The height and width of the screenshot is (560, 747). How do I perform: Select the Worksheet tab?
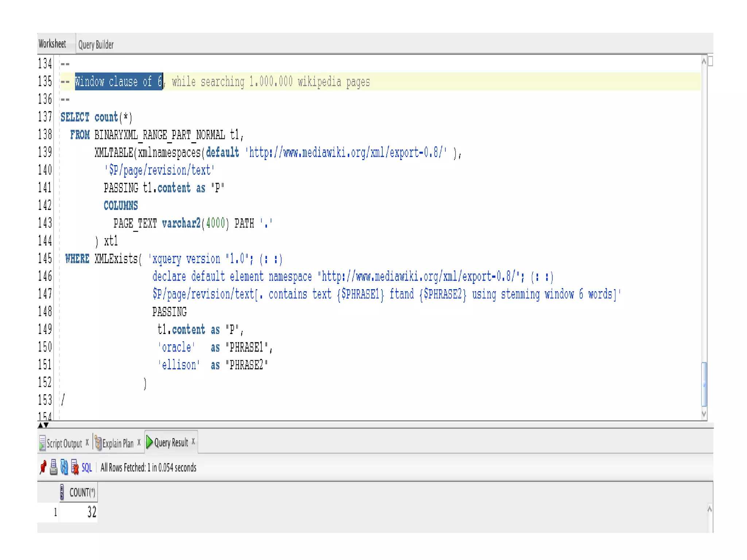[x=52, y=44]
